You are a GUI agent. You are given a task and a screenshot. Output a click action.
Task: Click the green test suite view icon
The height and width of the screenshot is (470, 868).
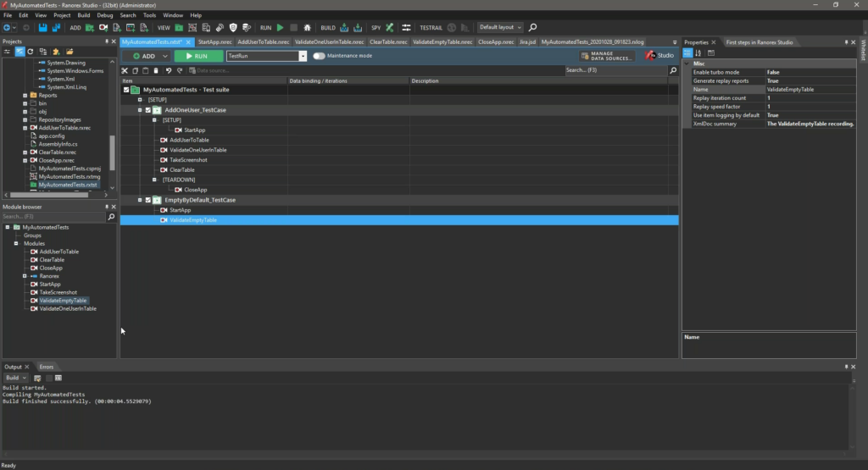179,27
